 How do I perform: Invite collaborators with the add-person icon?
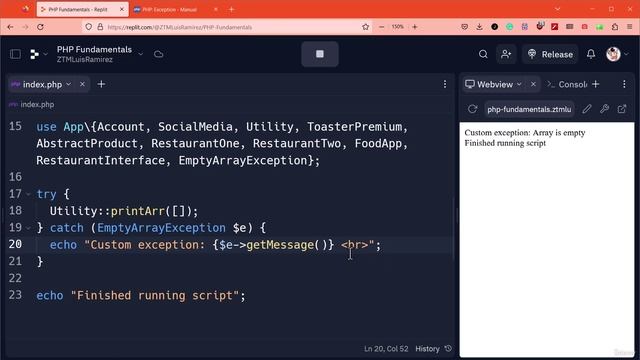tap(506, 54)
